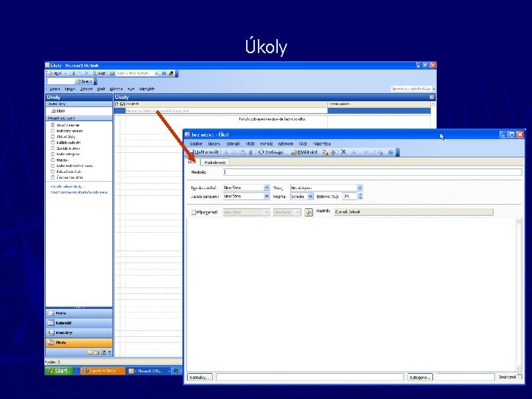Select Podrobný seznam view radio button
Screen dimensions: 532x399
[x=52, y=131]
